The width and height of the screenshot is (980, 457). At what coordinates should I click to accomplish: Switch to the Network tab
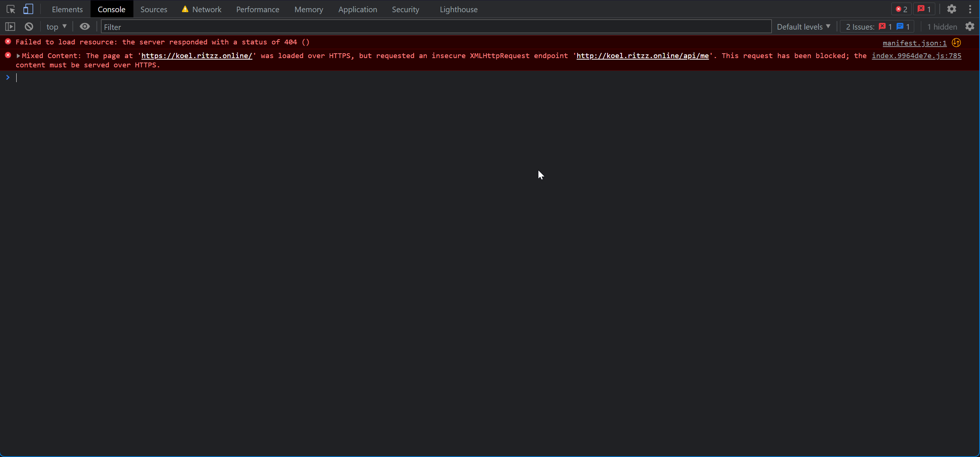207,9
